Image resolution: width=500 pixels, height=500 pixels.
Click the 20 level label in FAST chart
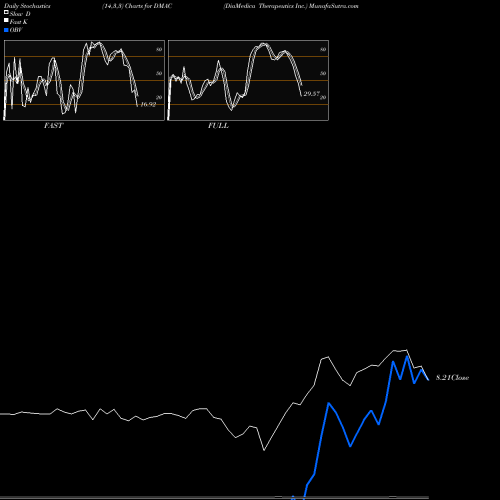(x=159, y=97)
